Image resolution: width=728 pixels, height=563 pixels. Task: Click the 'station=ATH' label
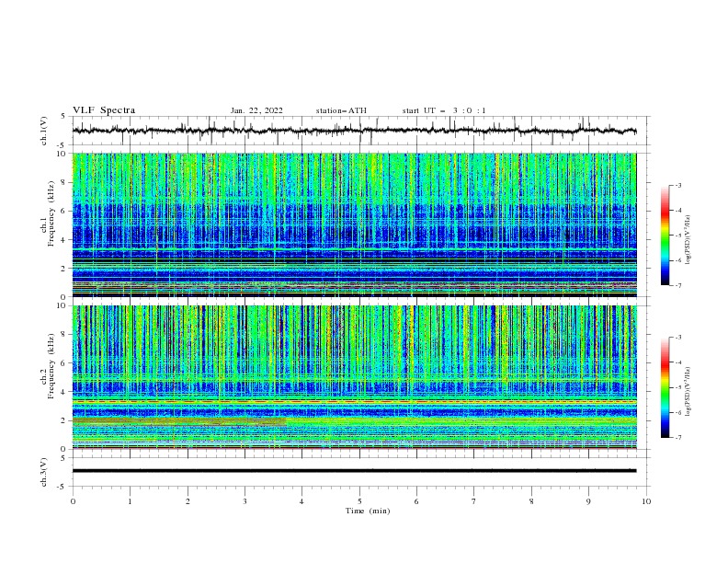click(x=341, y=110)
